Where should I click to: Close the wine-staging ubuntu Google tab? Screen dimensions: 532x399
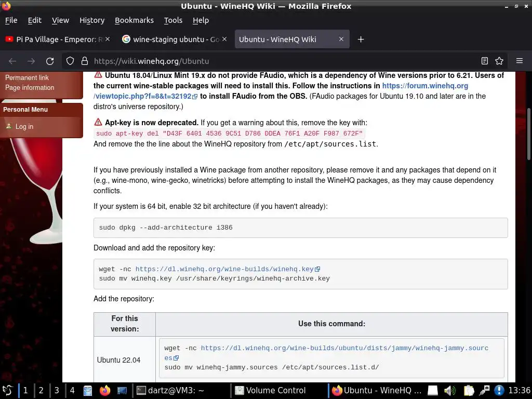coord(224,39)
